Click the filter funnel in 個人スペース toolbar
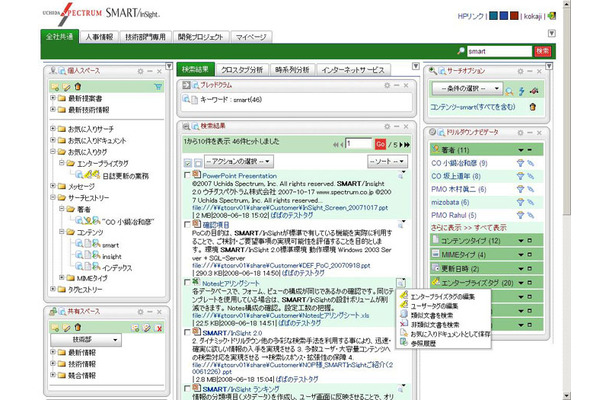Viewport: 610px width, 400px height. pyautogui.click(x=158, y=87)
